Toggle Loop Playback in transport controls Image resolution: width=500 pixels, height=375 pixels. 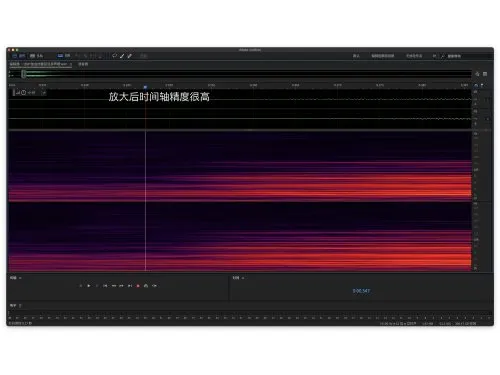(x=146, y=286)
